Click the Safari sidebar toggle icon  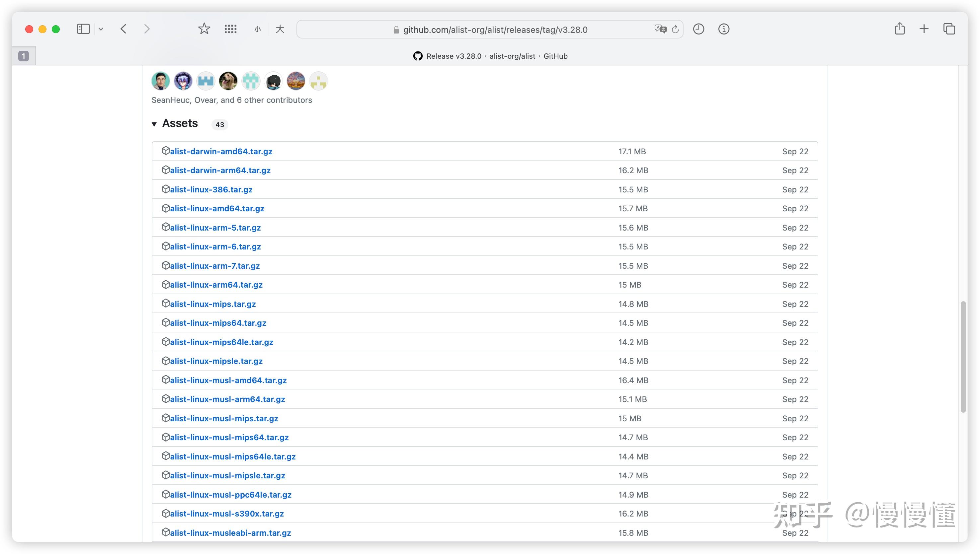[x=83, y=29]
